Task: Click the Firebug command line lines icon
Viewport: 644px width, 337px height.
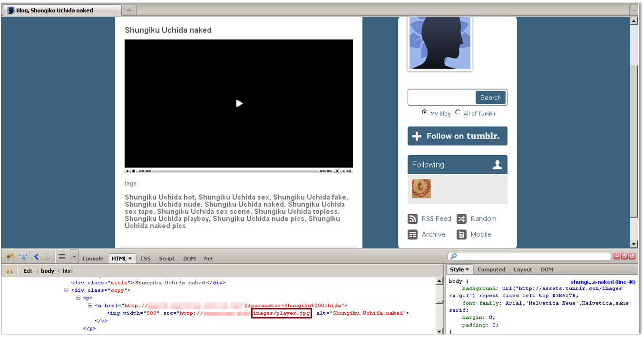Action: (62, 257)
